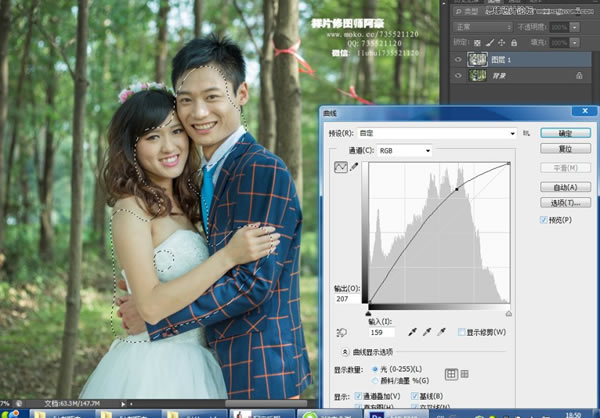This screenshot has height=418, width=600.
Task: Open the 预设(R) preset dropdown
Action: pyautogui.click(x=437, y=133)
